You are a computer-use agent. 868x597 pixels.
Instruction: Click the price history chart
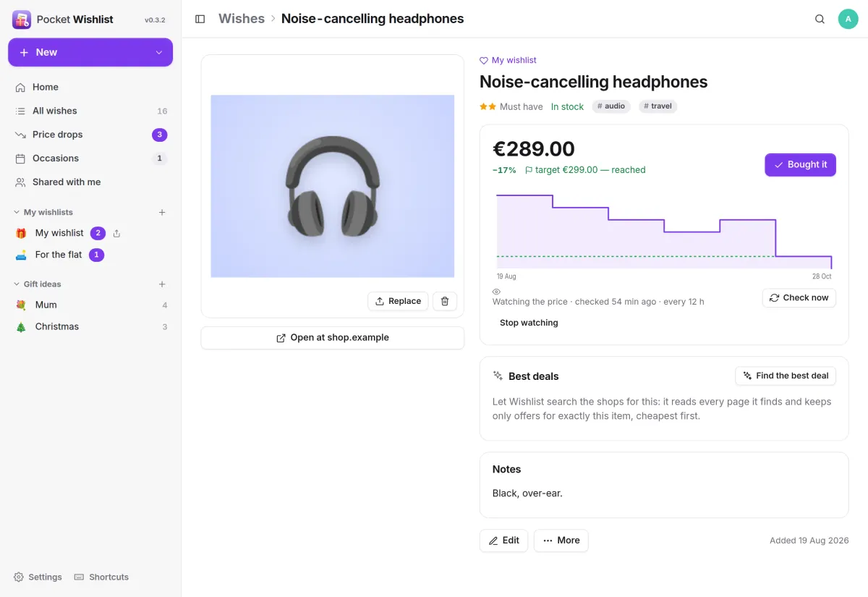pyautogui.click(x=664, y=232)
